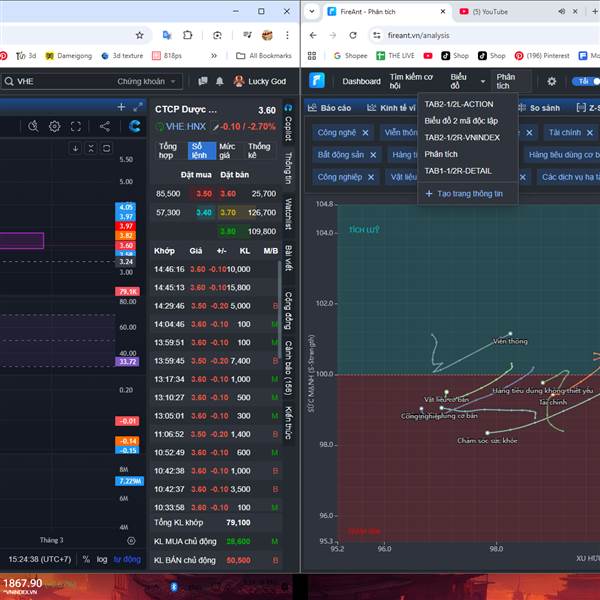Viewport: 600px width, 600px height.
Task: Select TAB2-1/2R-VNINDEX from the menu
Action: (x=462, y=137)
